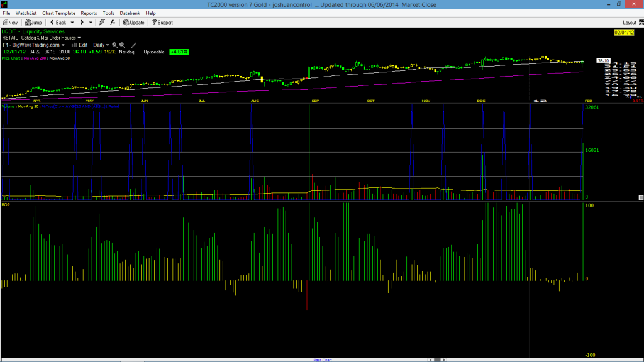Open the F1 BigWaveTrading.com template dropdown
Screen dimensions: 644x362
pyautogui.click(x=33, y=45)
